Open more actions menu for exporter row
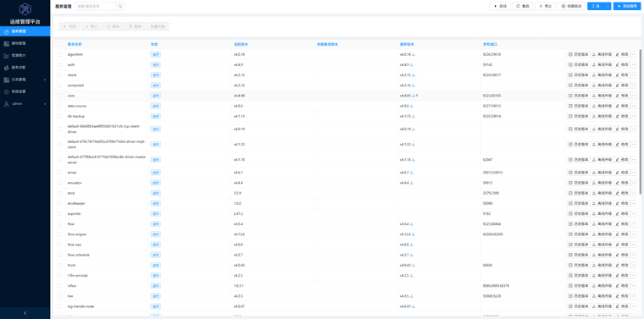 (633, 213)
